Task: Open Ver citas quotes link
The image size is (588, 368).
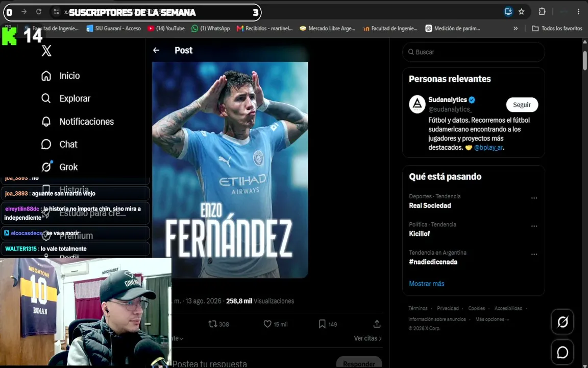Action: tap(367, 338)
